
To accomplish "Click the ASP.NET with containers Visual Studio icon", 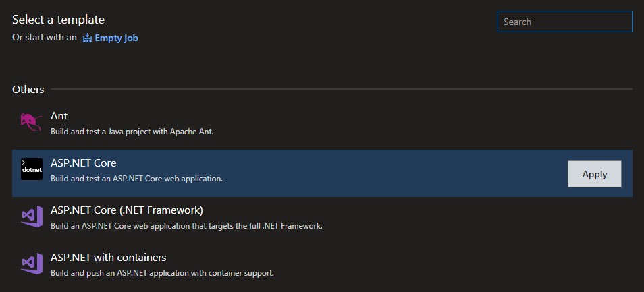I will 32,264.
